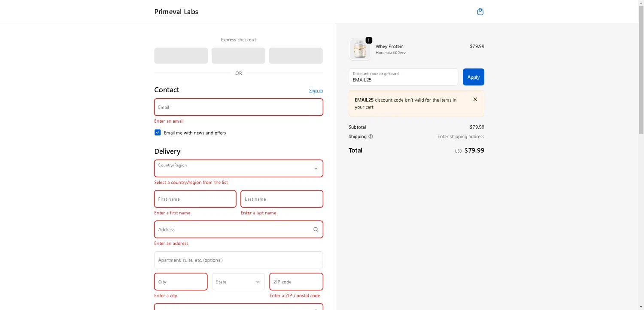Open the Country/Region dropdown
This screenshot has width=644, height=310.
pos(239,169)
